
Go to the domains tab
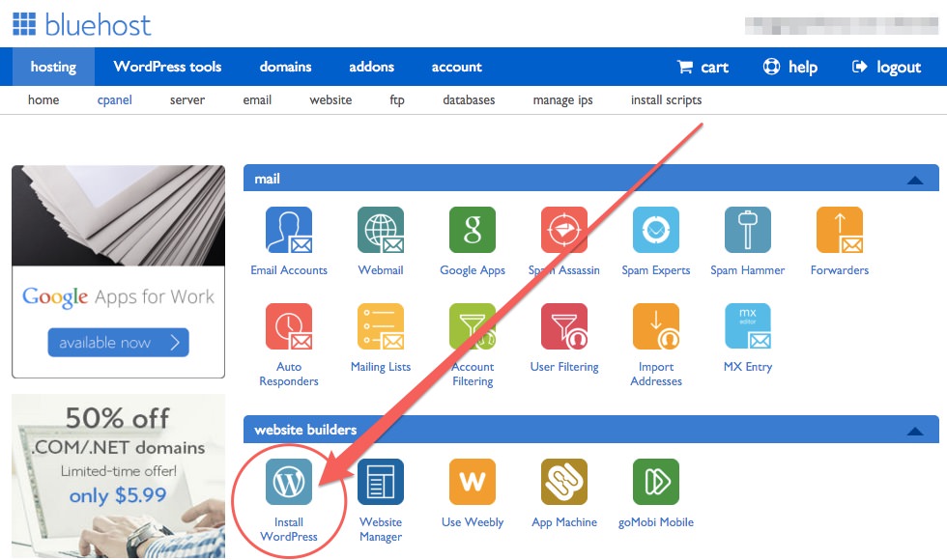pyautogui.click(x=285, y=67)
